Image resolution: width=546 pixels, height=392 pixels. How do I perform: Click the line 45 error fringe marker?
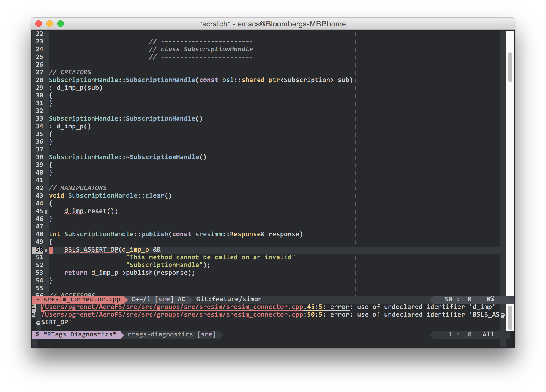46,212
